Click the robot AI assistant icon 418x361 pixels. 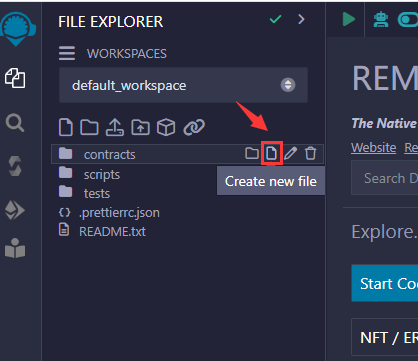[381, 19]
